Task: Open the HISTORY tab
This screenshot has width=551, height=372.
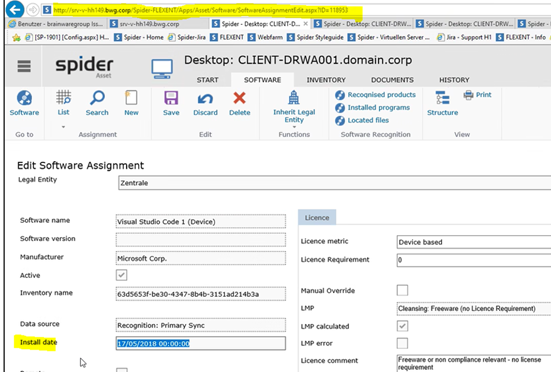Action: point(454,80)
